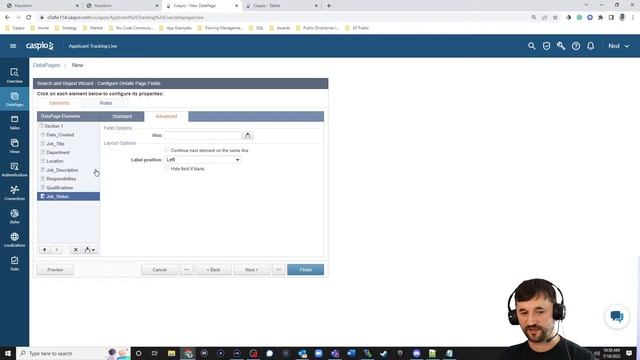Go back in browser history
The height and width of the screenshot is (360, 640).
pos(7,18)
